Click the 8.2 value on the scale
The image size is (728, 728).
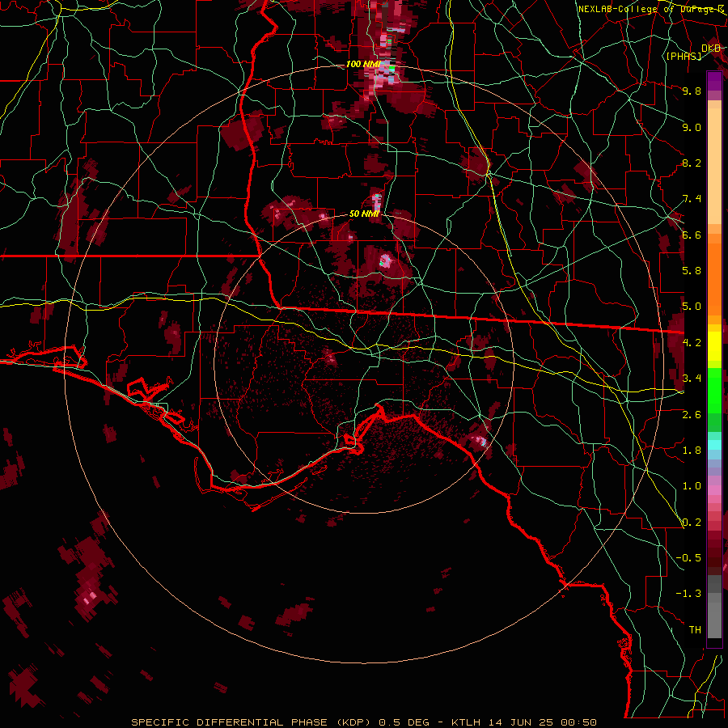(x=692, y=163)
